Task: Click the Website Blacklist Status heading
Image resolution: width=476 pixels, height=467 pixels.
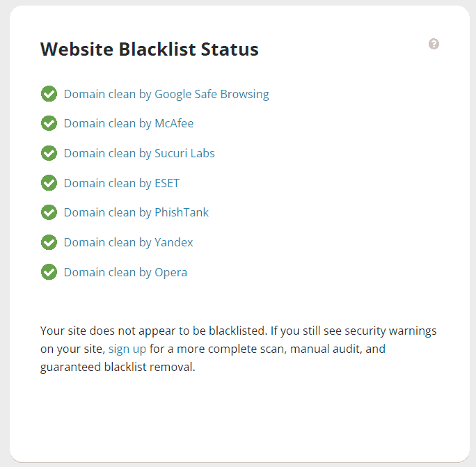Action: point(150,49)
